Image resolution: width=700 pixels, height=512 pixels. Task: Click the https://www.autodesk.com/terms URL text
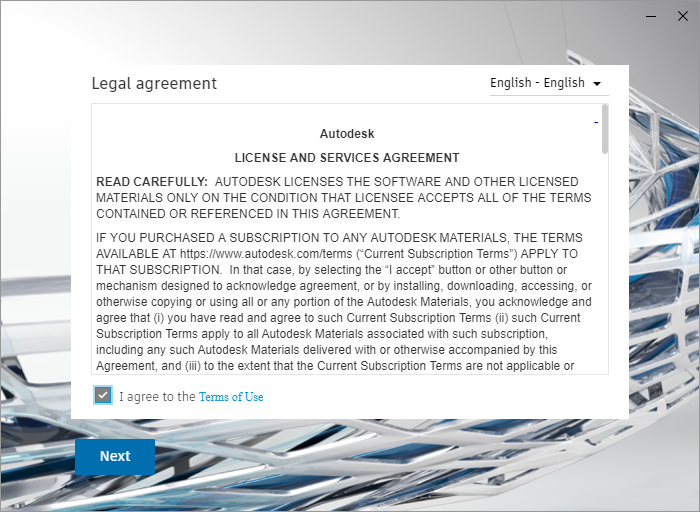pos(266,254)
